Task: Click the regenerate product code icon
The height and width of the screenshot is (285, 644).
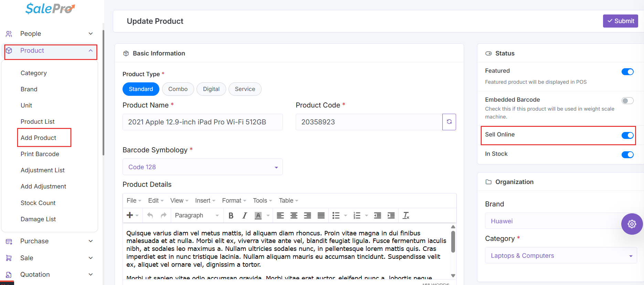Action: (x=449, y=122)
